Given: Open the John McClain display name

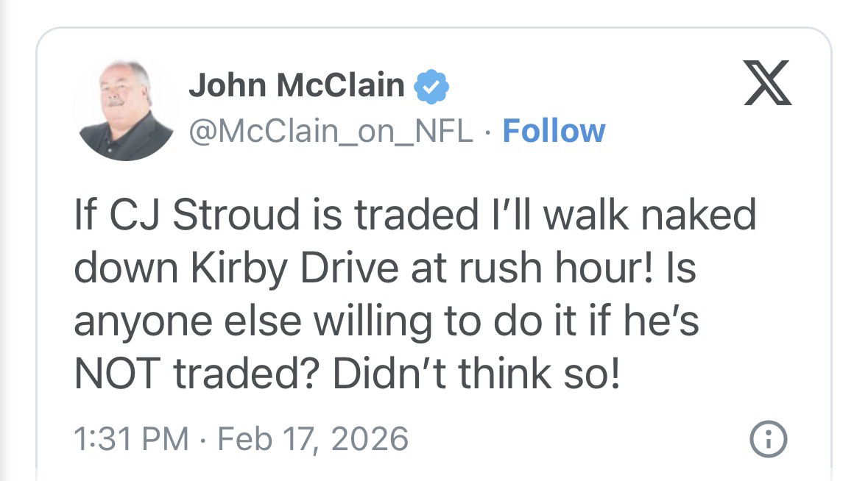Looking at the screenshot, I should (297, 86).
